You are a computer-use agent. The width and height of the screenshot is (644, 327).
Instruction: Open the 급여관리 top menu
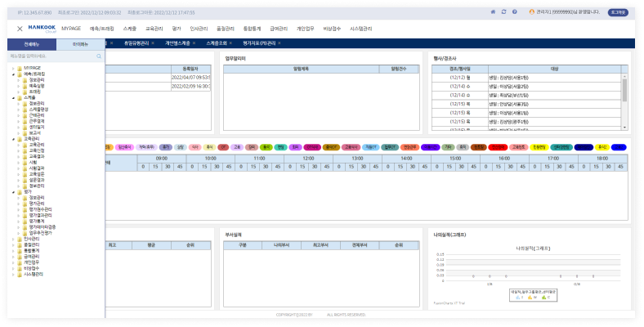pos(280,28)
